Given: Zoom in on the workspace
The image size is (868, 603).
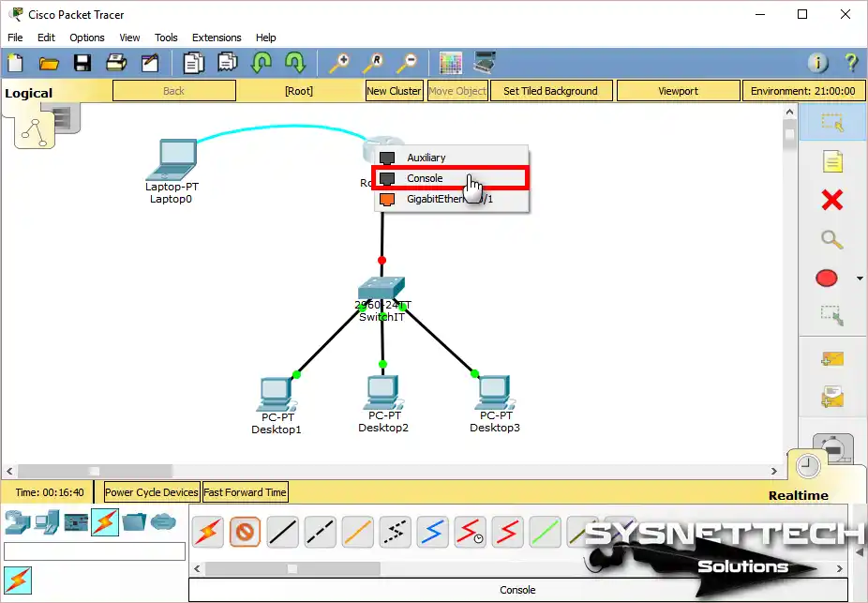Looking at the screenshot, I should coord(339,62).
